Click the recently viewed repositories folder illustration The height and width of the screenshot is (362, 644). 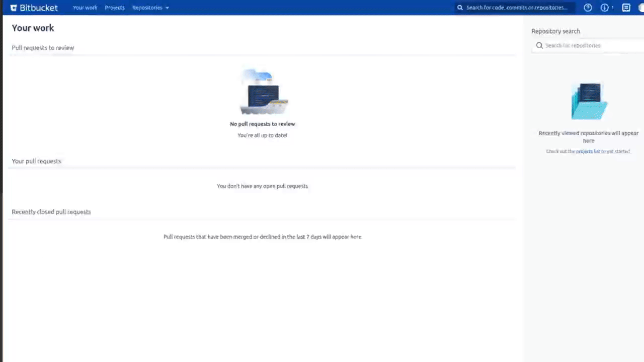(588, 101)
